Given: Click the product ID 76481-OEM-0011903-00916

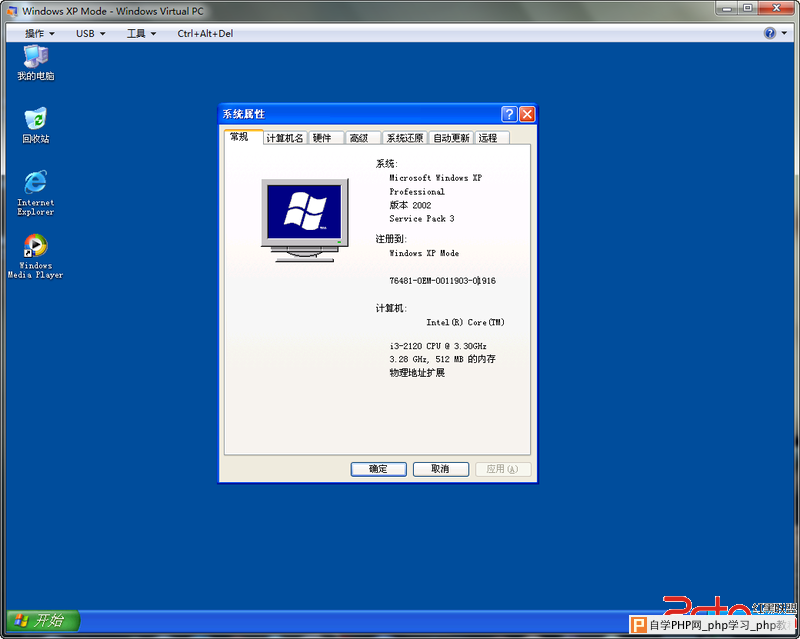Looking at the screenshot, I should (442, 281).
